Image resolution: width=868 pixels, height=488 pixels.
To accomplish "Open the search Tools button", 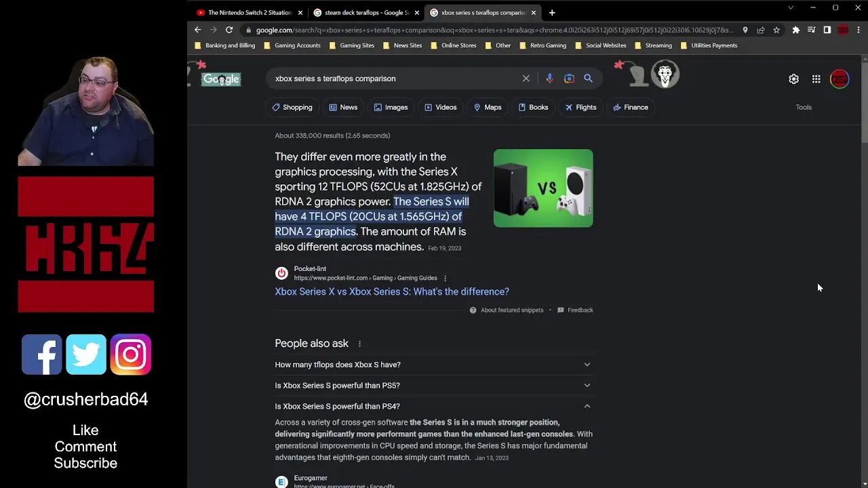I will [804, 107].
